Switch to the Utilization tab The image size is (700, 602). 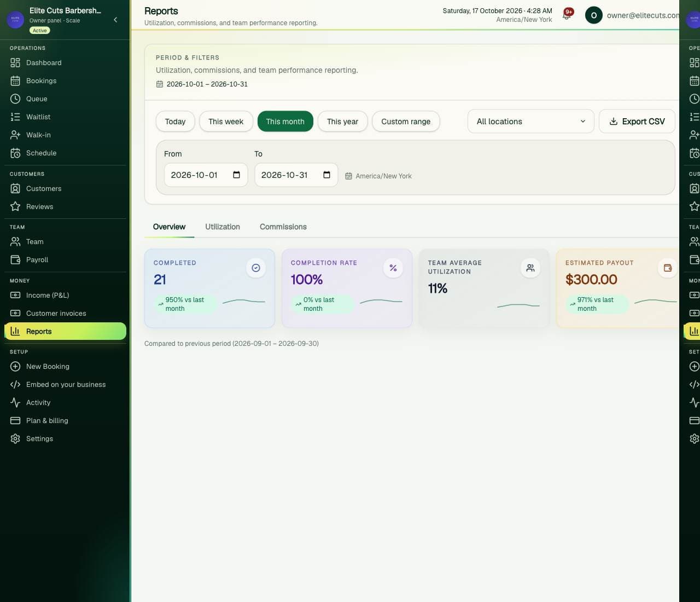tap(223, 227)
